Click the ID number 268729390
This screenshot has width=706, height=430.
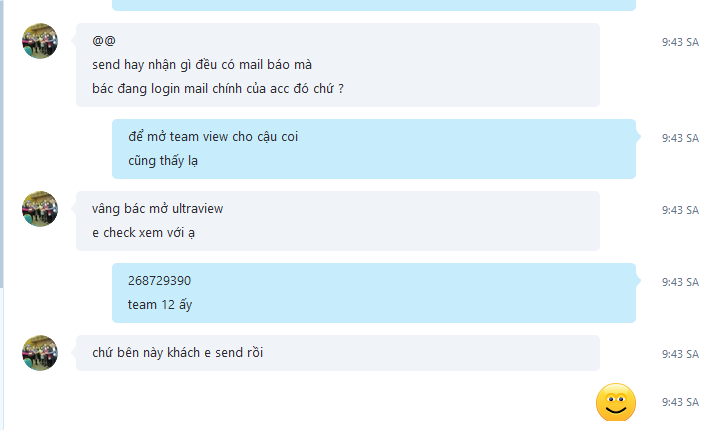pyautogui.click(x=159, y=281)
